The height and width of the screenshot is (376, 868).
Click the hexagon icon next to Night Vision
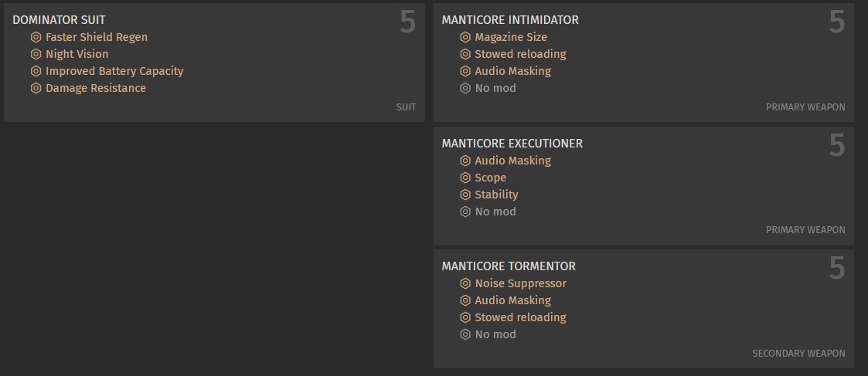(36, 54)
